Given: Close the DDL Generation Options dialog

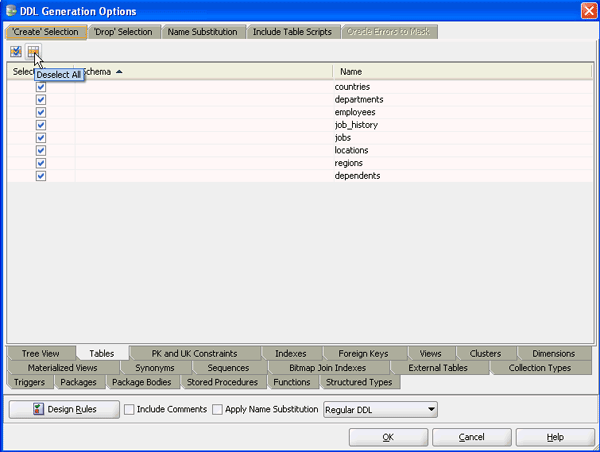Looking at the screenshot, I should point(589,11).
